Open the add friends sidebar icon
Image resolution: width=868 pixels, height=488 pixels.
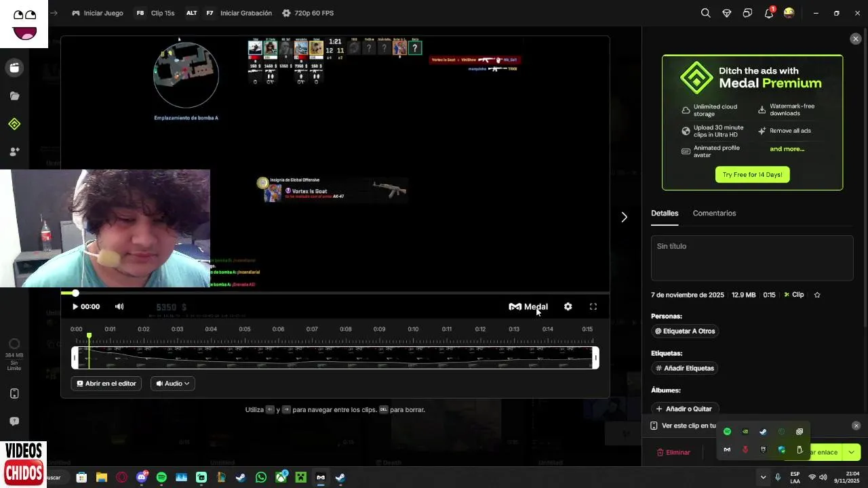coord(14,152)
